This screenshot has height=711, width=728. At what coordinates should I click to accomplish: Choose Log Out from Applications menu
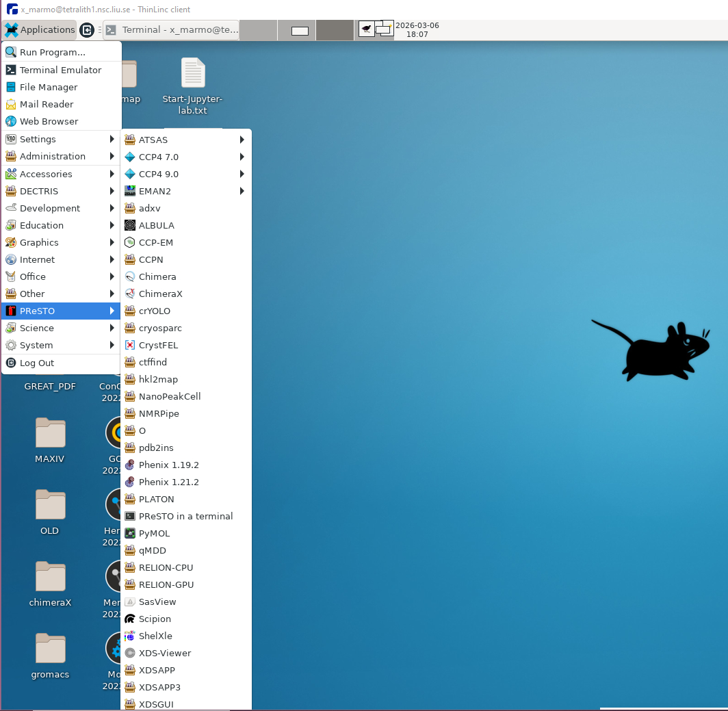point(37,363)
